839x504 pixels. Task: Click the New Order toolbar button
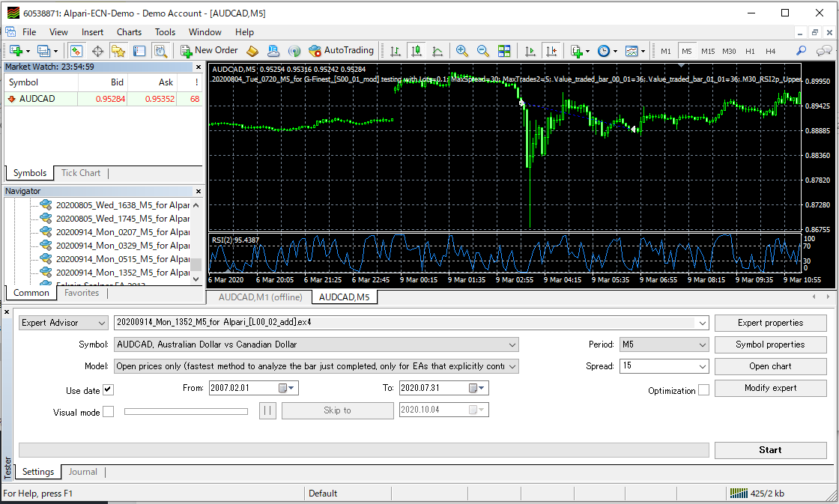[209, 51]
